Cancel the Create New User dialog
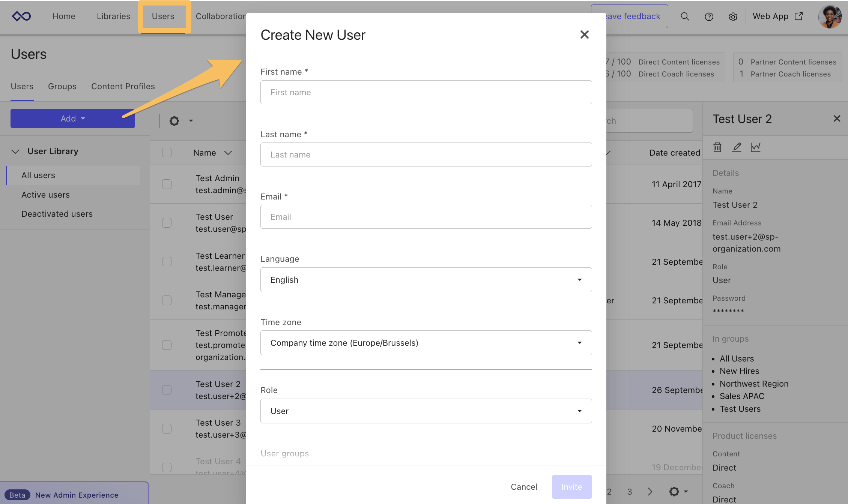This screenshot has width=848, height=504. click(x=524, y=486)
